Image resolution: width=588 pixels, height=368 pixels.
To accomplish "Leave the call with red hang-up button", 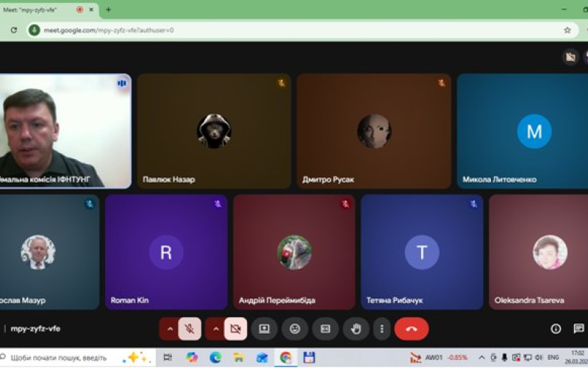I will click(412, 329).
